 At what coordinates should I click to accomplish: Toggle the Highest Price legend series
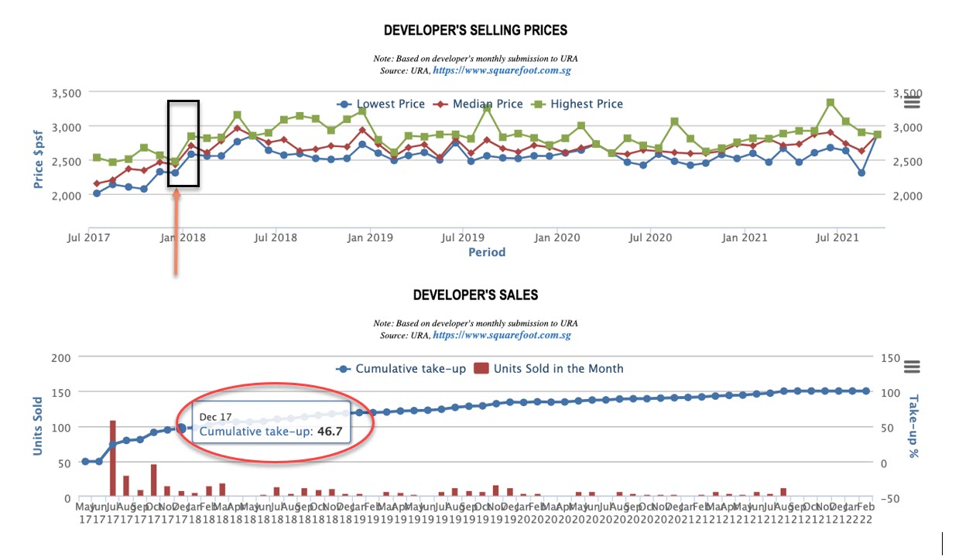(577, 104)
